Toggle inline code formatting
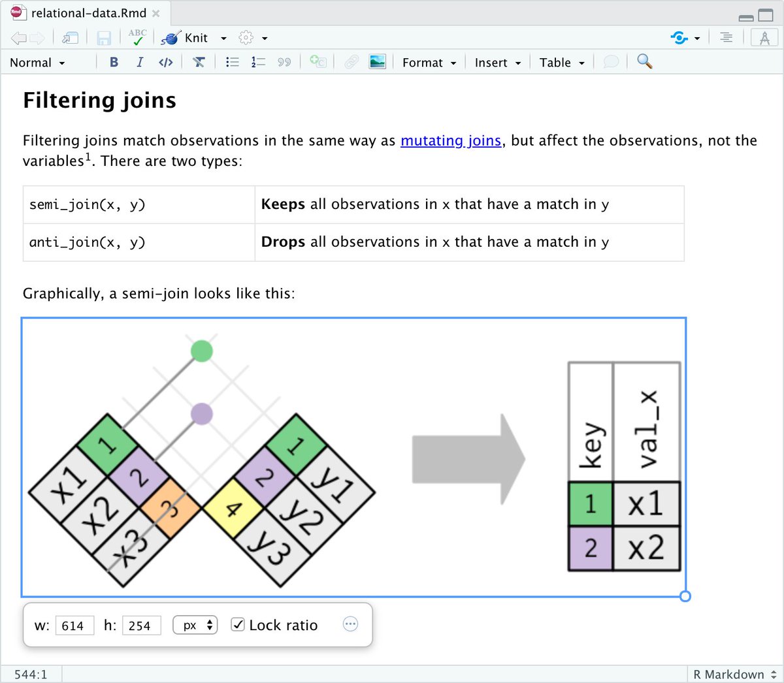Image resolution: width=784 pixels, height=683 pixels. pos(166,62)
